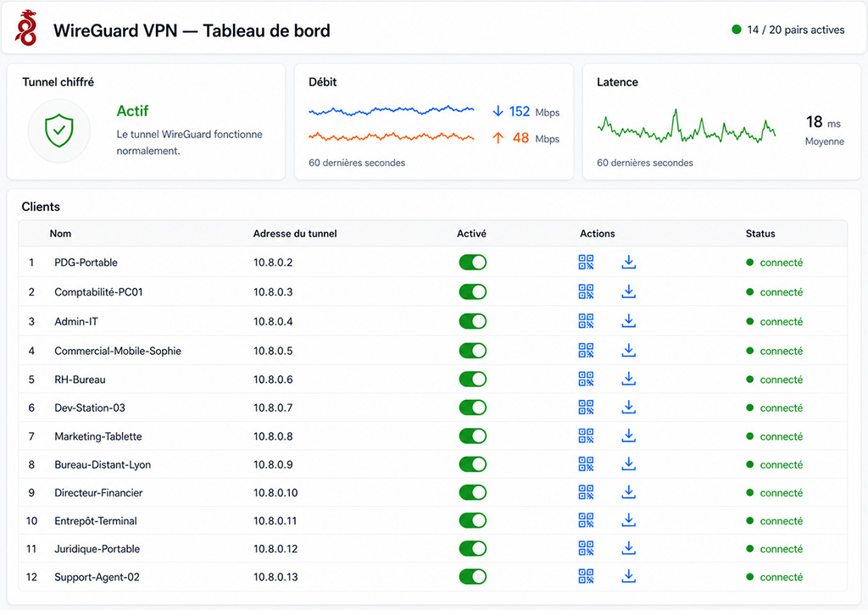Download config for RH-Bureau
Image resolution: width=868 pixels, height=610 pixels.
click(628, 379)
